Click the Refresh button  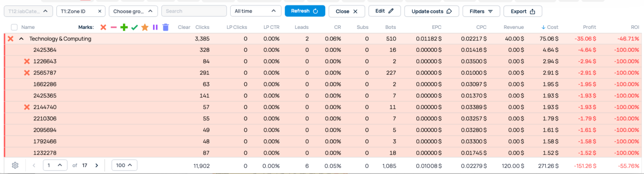(x=305, y=11)
